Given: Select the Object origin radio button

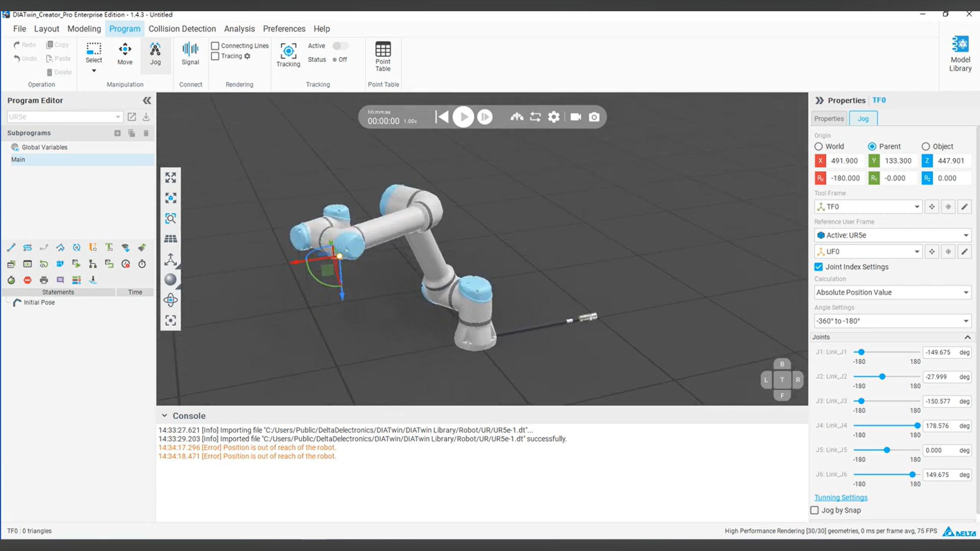Looking at the screenshot, I should [926, 146].
